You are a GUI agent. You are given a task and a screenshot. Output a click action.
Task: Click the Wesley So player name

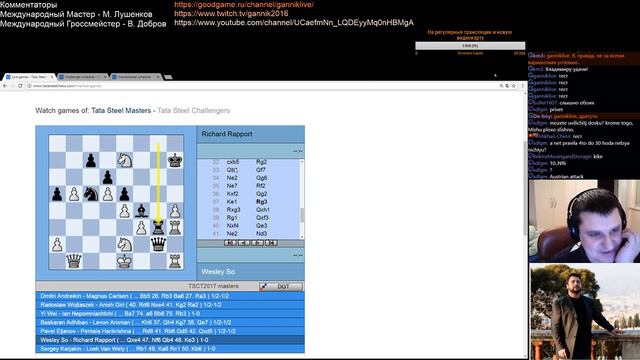click(218, 272)
